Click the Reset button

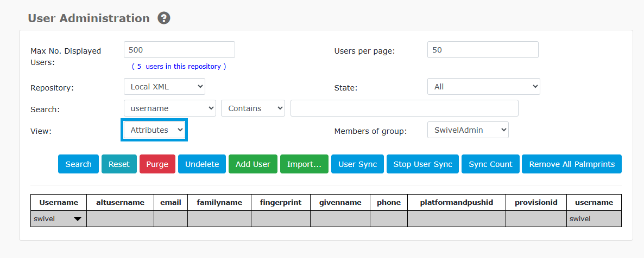coord(119,164)
